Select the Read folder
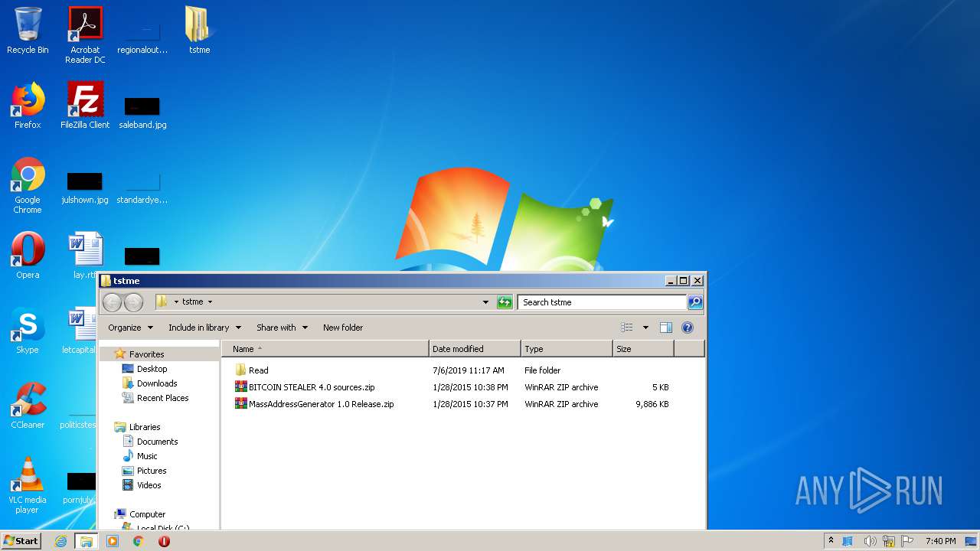This screenshot has width=980, height=551. pos(259,370)
